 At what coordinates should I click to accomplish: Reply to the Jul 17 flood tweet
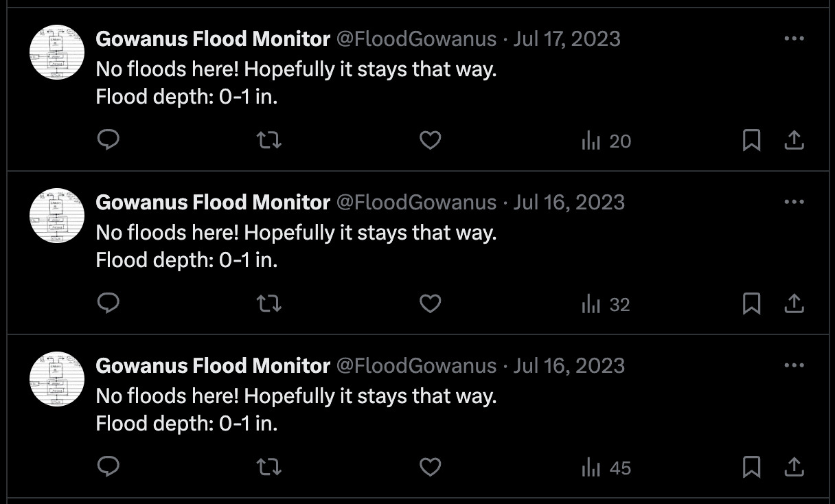tap(108, 140)
